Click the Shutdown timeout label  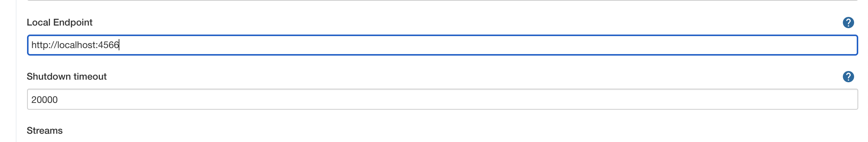pyautogui.click(x=66, y=77)
